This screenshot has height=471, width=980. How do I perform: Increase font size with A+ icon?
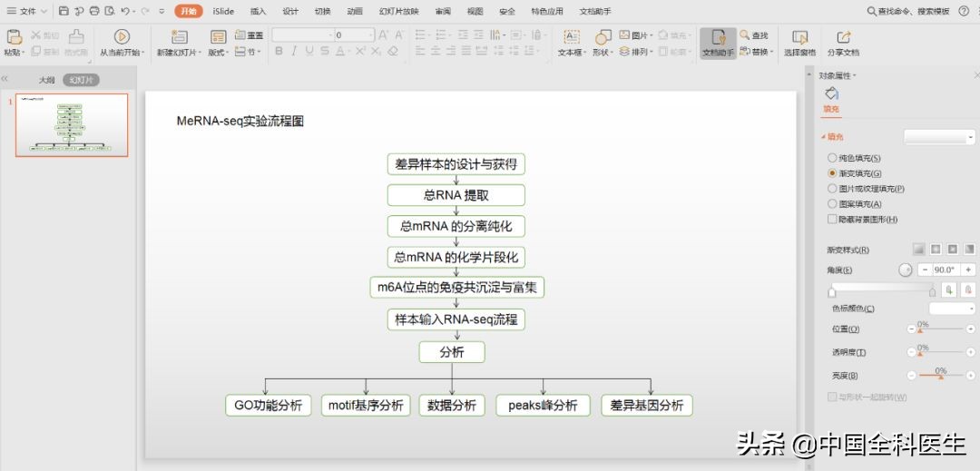point(383,35)
